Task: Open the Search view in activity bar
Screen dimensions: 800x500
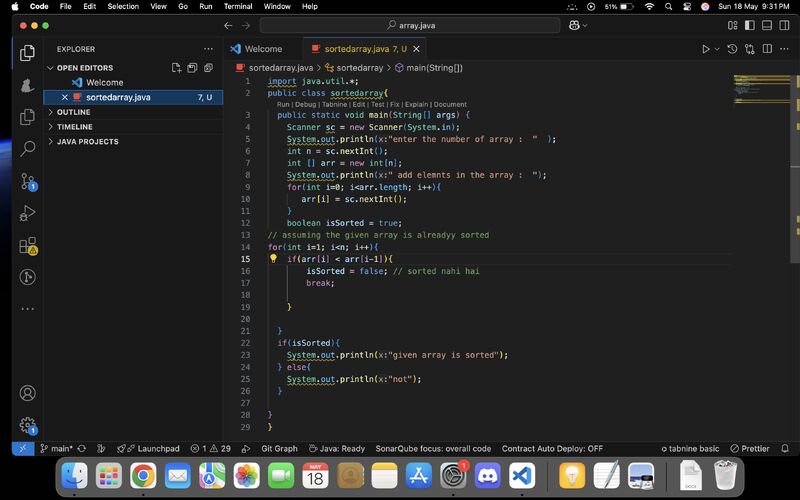Action: (28, 148)
